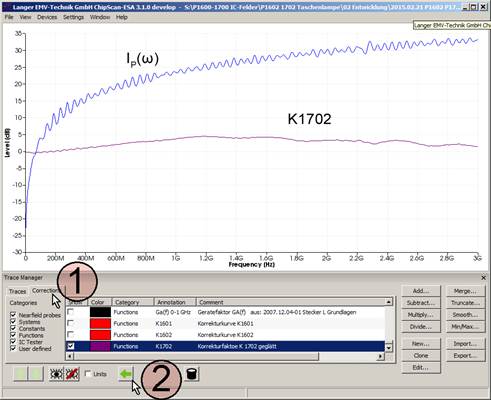Click the leftmost blank green toolbar button

[20, 374]
